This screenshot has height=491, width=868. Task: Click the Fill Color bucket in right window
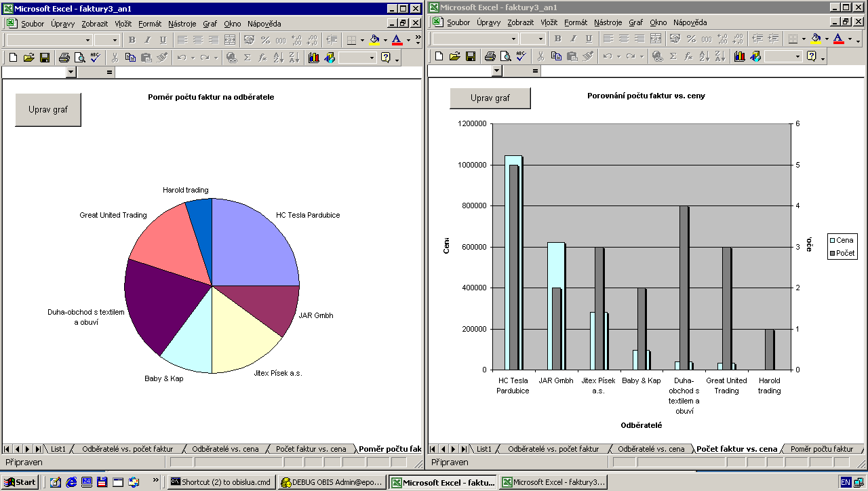[x=816, y=39]
